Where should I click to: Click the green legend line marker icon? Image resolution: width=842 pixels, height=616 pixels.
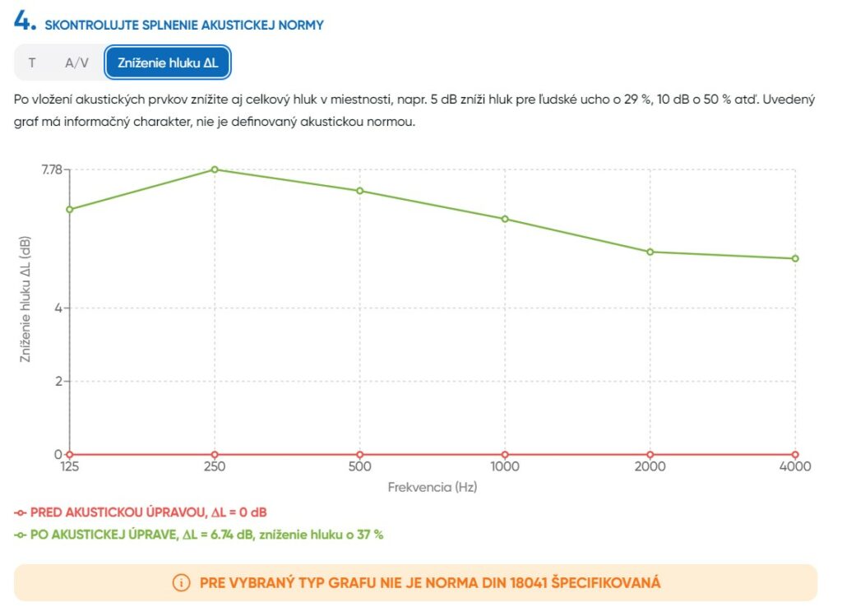pos(20,535)
